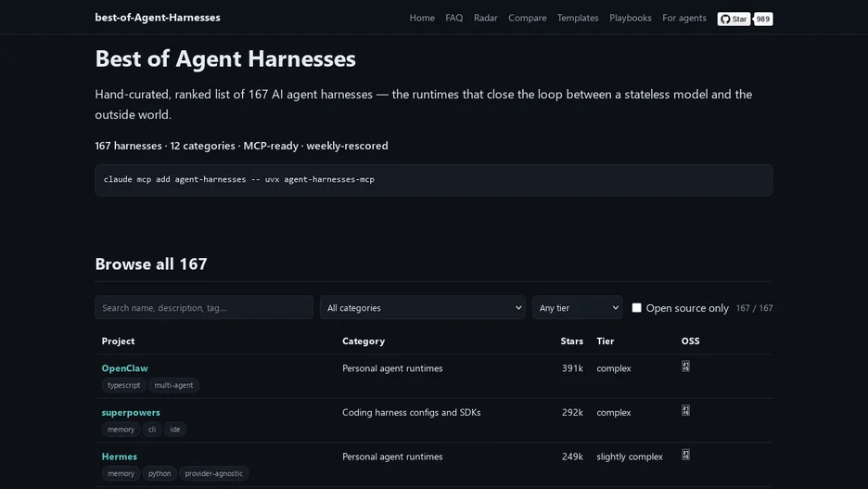Select the ide tag under superpowers
Image resolution: width=868 pixels, height=489 pixels.
point(175,430)
